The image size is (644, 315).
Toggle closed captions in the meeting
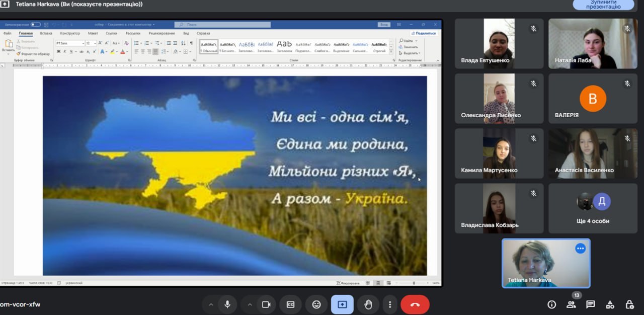coord(290,304)
